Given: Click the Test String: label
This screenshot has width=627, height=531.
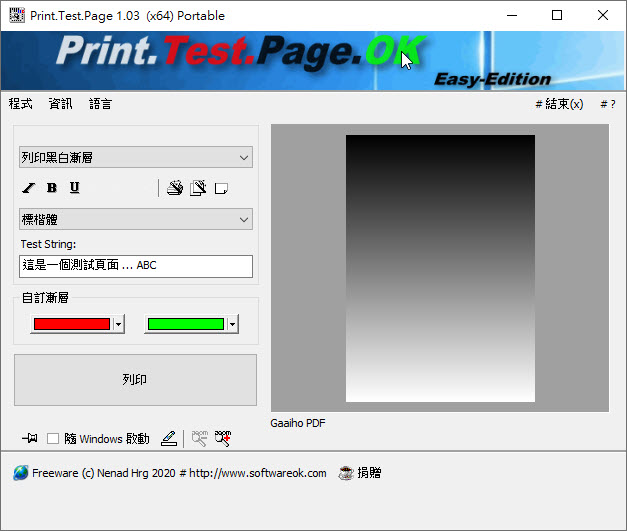Looking at the screenshot, I should (x=48, y=244).
